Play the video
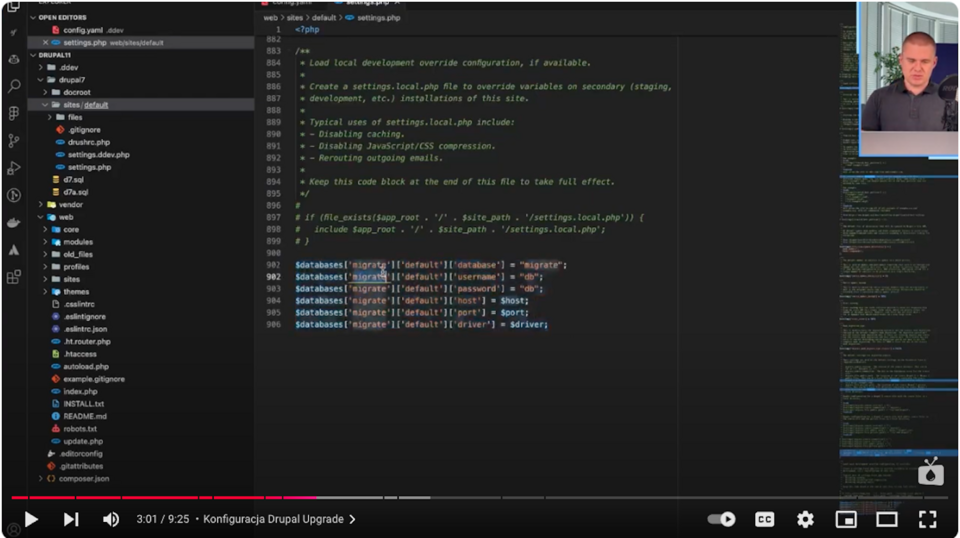960x538 pixels. point(31,520)
